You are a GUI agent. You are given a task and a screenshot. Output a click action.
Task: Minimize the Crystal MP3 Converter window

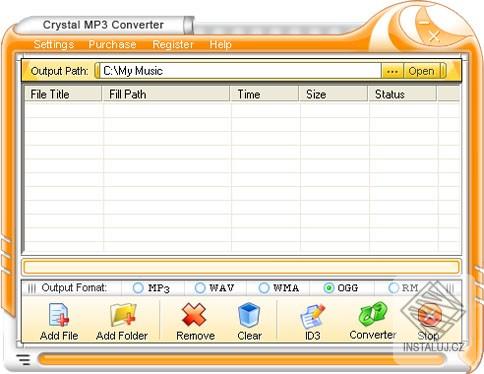pos(424,23)
